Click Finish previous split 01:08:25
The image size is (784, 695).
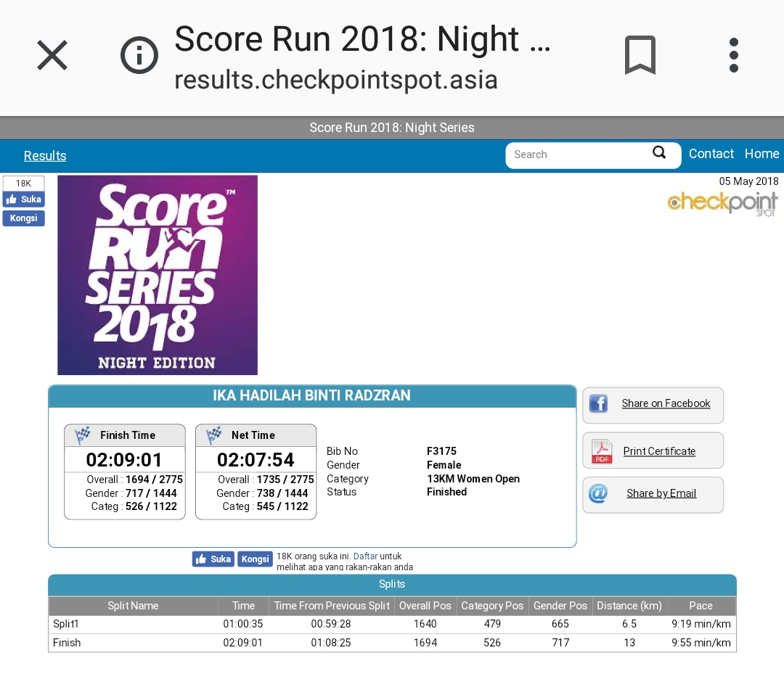[x=331, y=643]
